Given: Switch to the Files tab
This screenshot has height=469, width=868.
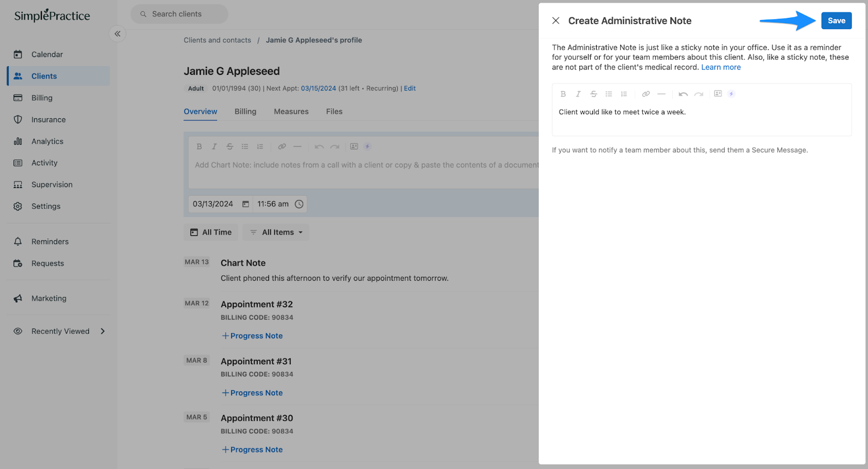Looking at the screenshot, I should 334,111.
